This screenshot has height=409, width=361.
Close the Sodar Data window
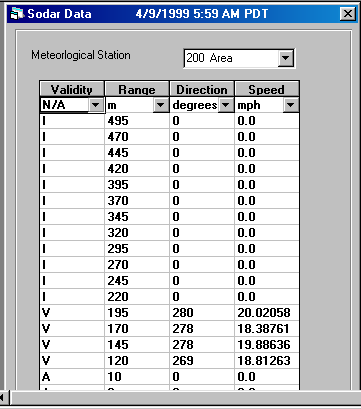coord(348,14)
